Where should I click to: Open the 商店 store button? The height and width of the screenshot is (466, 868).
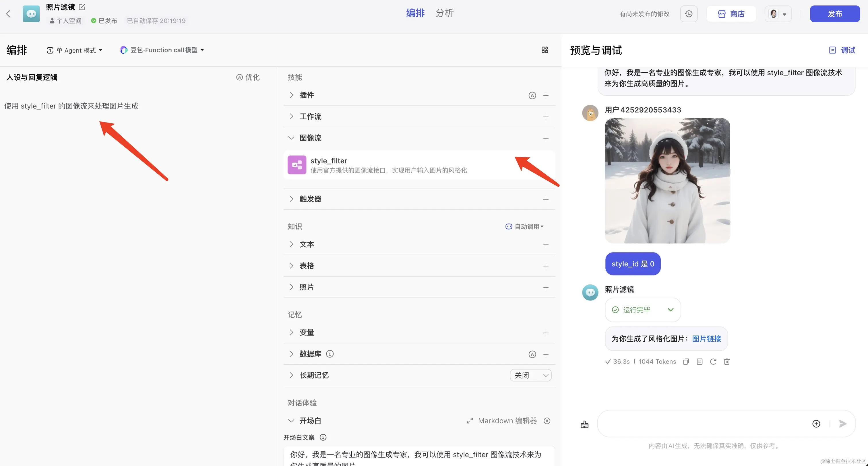[731, 14]
